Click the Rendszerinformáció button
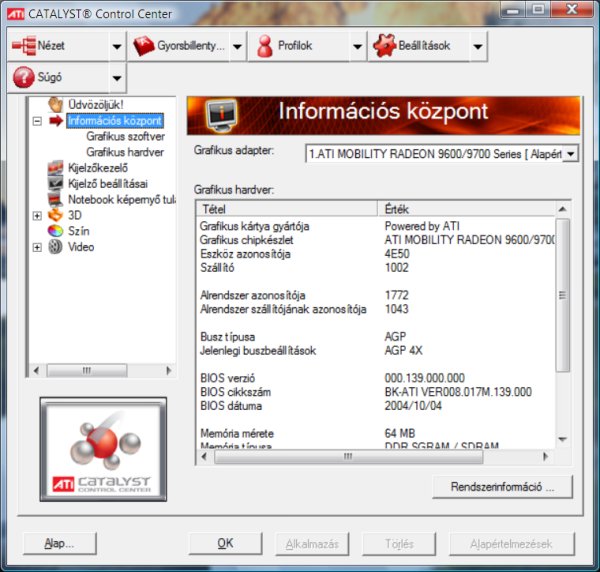Image resolution: width=600 pixels, height=572 pixels. (x=504, y=486)
